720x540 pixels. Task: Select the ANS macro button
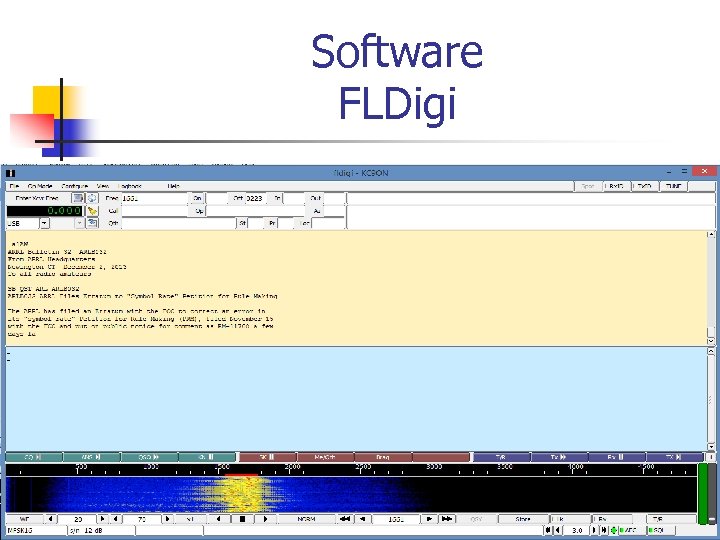[91, 457]
